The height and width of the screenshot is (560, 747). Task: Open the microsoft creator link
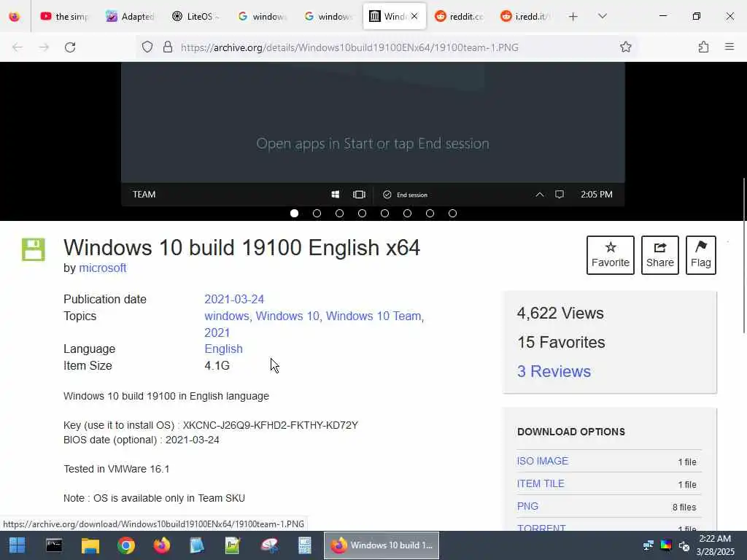pos(102,268)
